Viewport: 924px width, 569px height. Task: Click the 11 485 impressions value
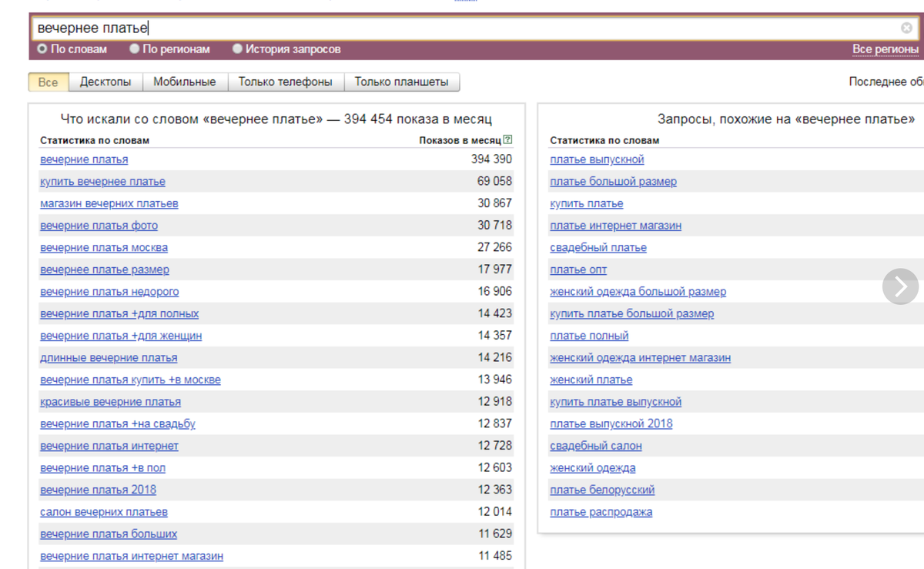(x=494, y=556)
